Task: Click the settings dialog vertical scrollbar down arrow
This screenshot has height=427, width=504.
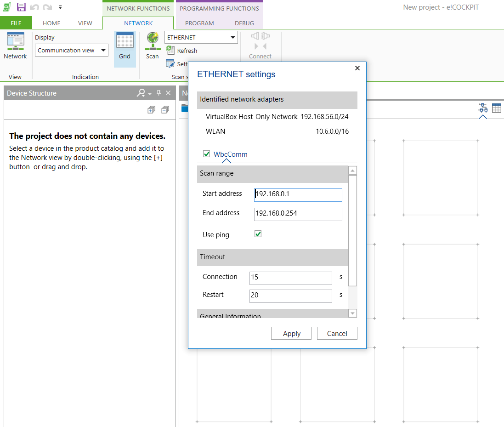Action: (352, 313)
